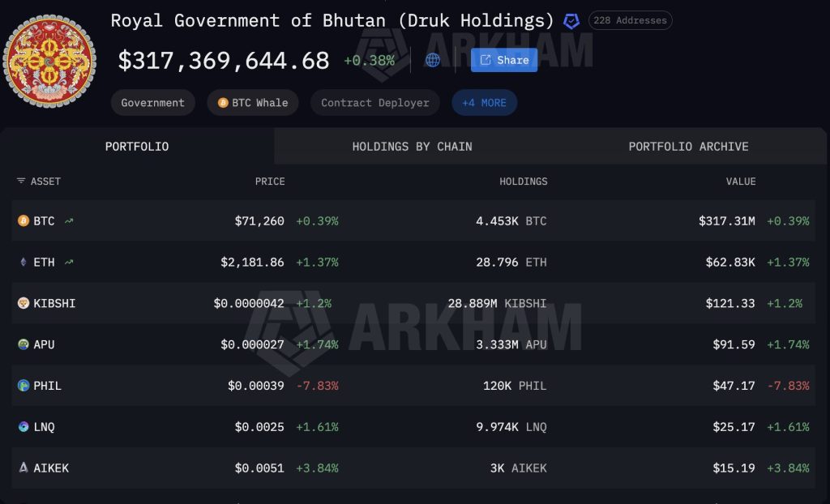Switch to Portfolio Archive tab
Screen dimensions: 830x504
coord(688,147)
